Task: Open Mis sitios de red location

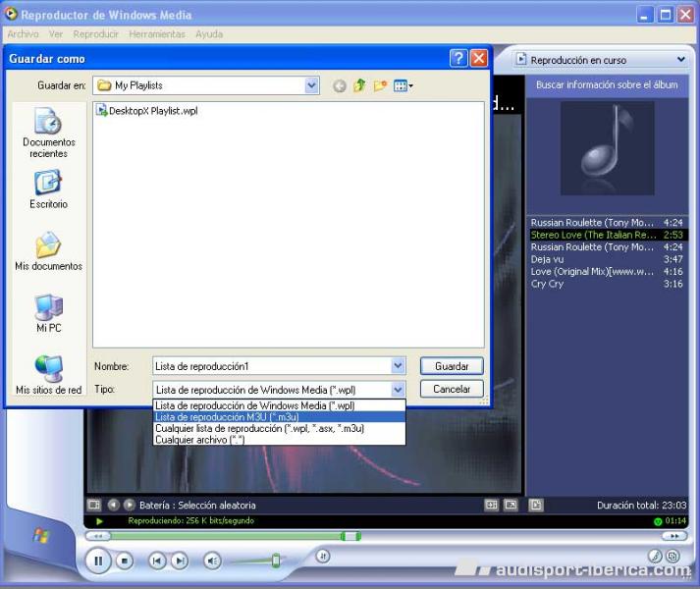Action: coord(49,375)
